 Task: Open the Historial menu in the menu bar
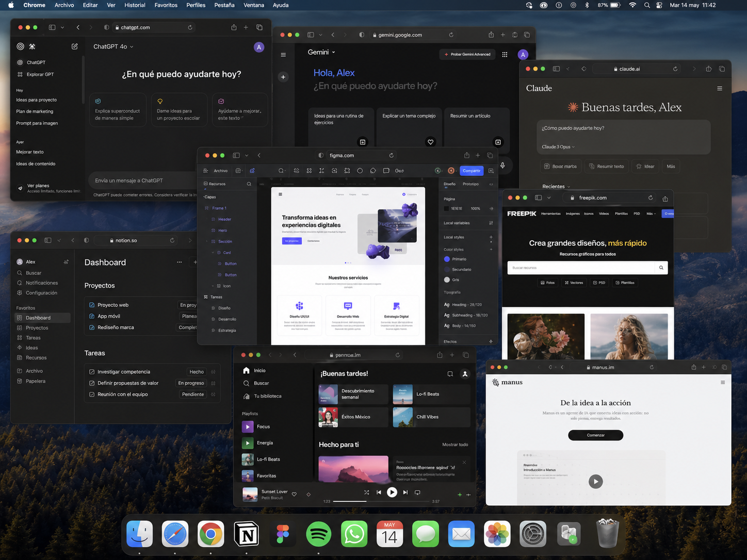point(135,5)
